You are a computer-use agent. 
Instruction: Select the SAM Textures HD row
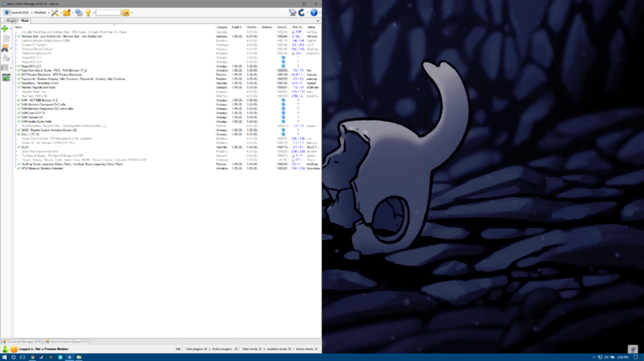pyautogui.click(x=167, y=117)
